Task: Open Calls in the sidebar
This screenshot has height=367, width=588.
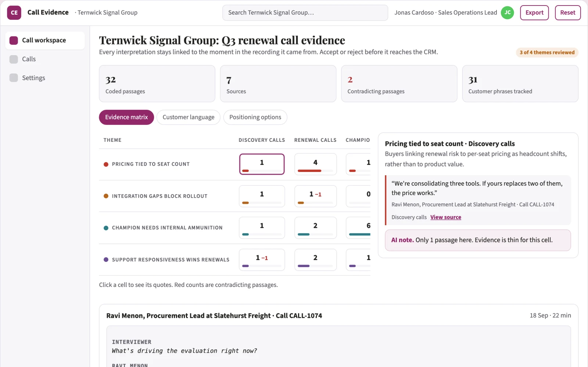Action: tap(45, 59)
